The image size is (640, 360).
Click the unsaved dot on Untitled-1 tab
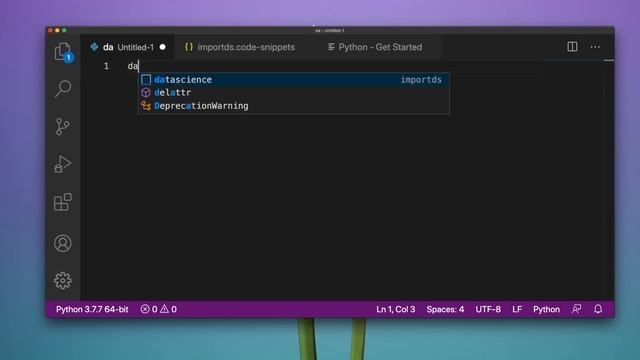(162, 47)
